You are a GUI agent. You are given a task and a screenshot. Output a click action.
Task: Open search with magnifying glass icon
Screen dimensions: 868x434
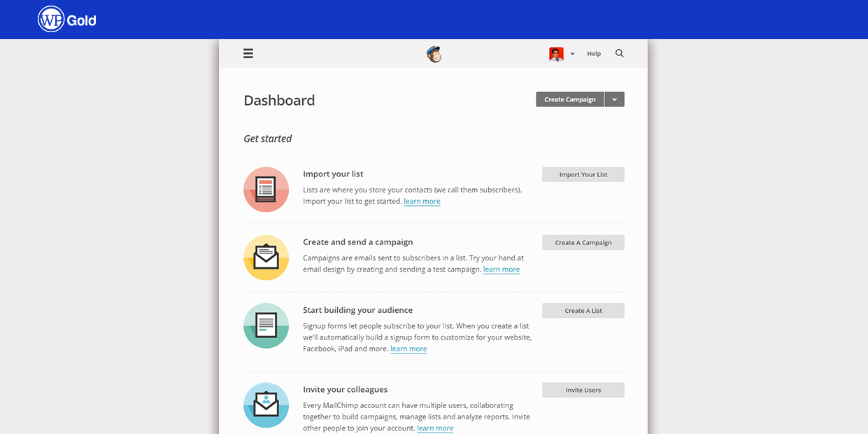(619, 53)
